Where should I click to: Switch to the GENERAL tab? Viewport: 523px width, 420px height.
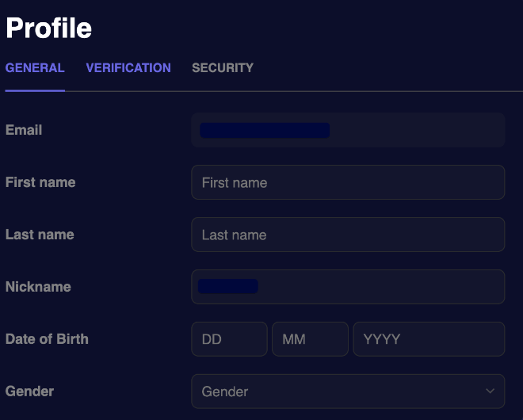click(35, 68)
